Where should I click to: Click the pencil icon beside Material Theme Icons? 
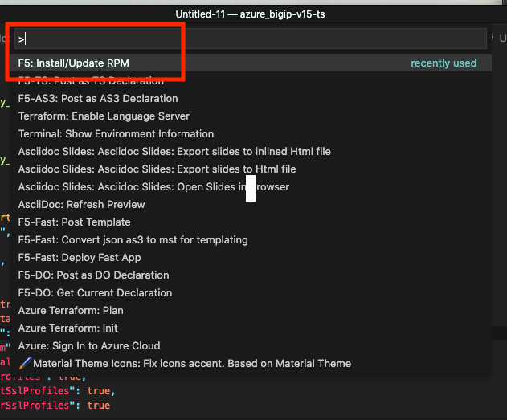[x=25, y=363]
